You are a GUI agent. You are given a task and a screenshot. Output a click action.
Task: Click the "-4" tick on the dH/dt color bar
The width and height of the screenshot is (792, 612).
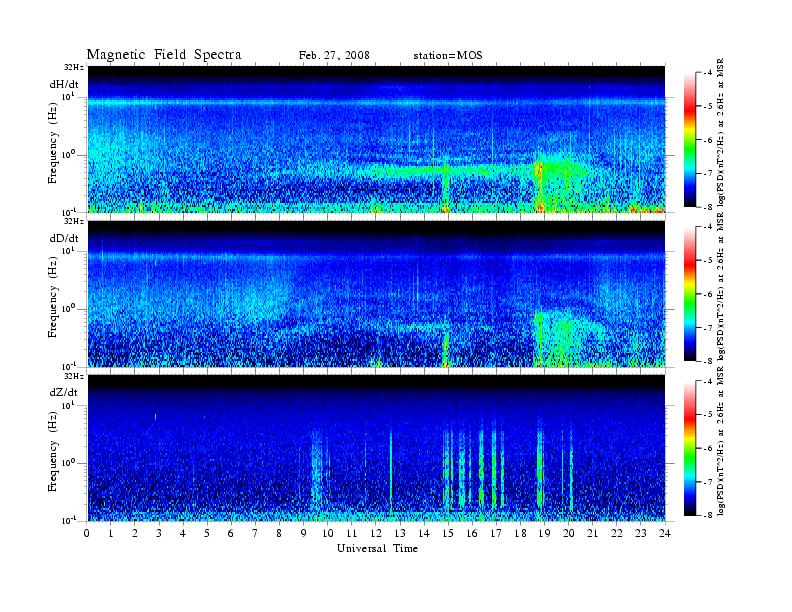pos(708,73)
